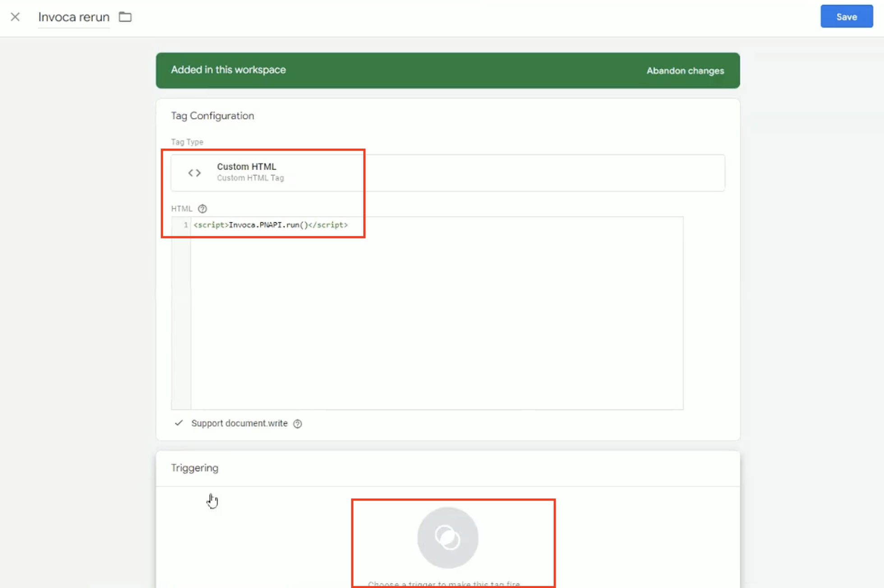Toggle the "Support document.write" checkbox
Viewport: 884px width, 588px height.
pos(179,423)
